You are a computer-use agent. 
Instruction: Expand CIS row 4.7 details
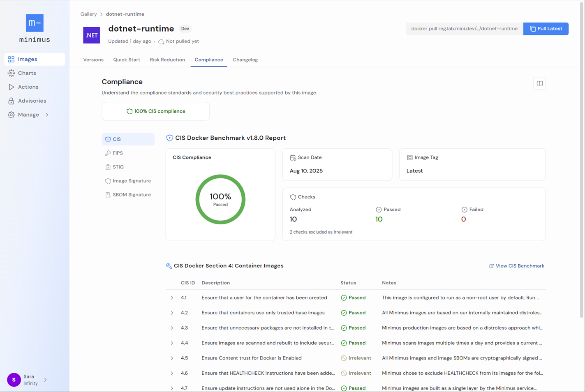pyautogui.click(x=172, y=388)
